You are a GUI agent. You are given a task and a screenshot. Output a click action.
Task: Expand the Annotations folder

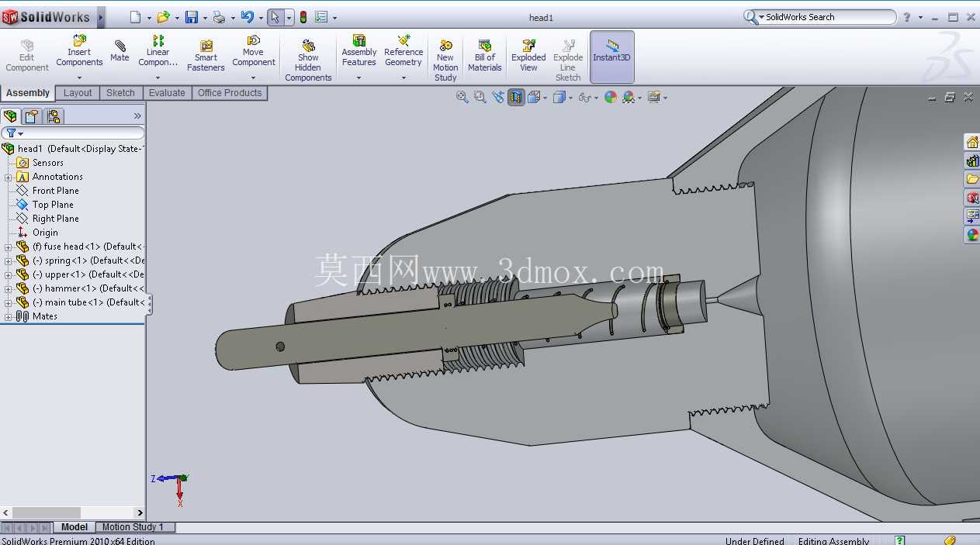pyautogui.click(x=8, y=177)
